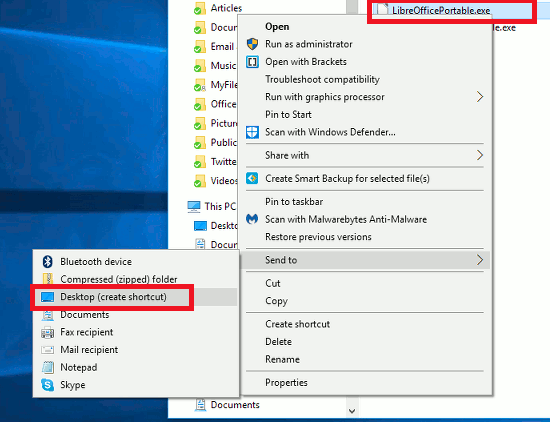Image resolution: width=550 pixels, height=422 pixels.
Task: Click the Send to label
Action: click(281, 260)
